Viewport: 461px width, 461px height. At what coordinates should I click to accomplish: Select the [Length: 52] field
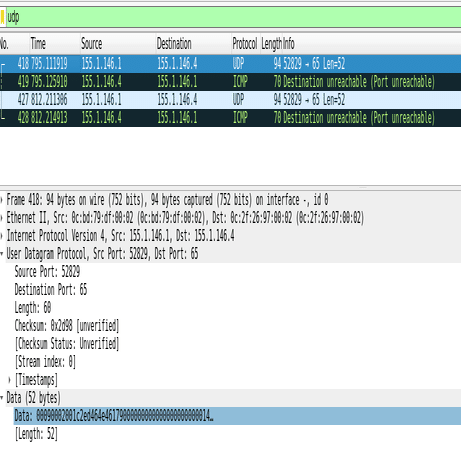(x=36, y=434)
